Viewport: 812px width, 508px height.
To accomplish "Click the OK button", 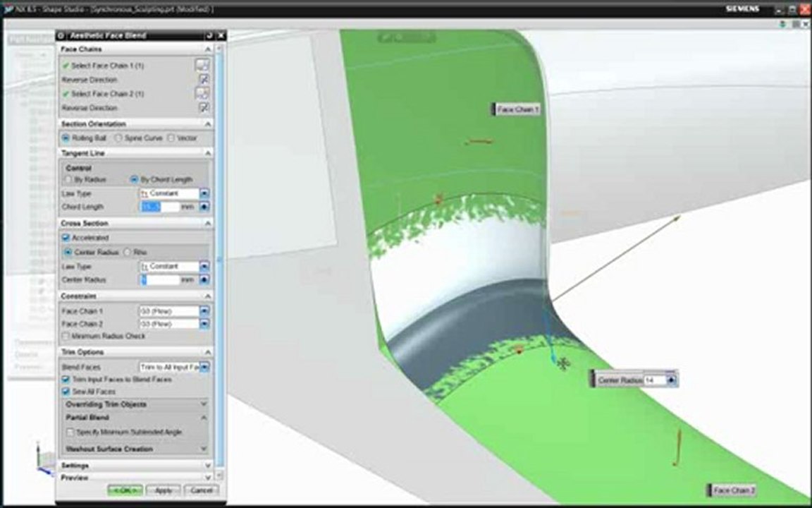I will 125,490.
